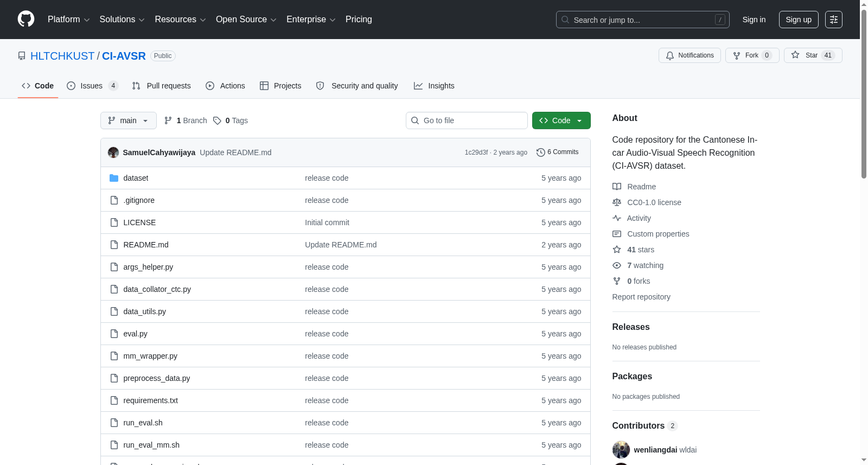Click the run_eval.sh file icon
This screenshot has height=465, width=868.
[x=114, y=423]
